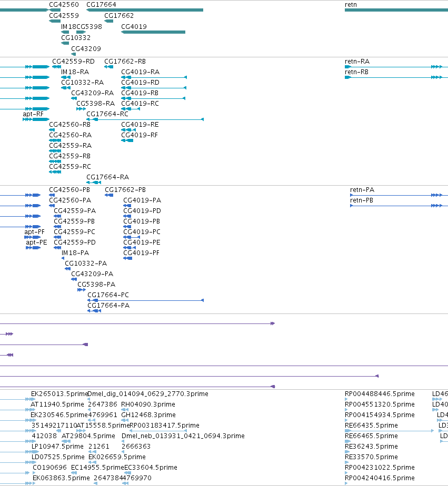
Task: Click the CG17664 gene label
Action: click(101, 5)
